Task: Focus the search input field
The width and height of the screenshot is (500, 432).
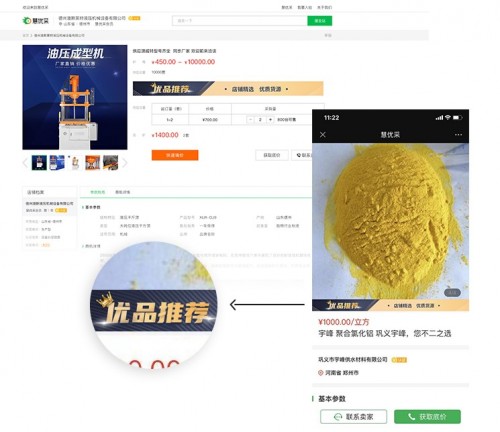Action: [x=240, y=21]
